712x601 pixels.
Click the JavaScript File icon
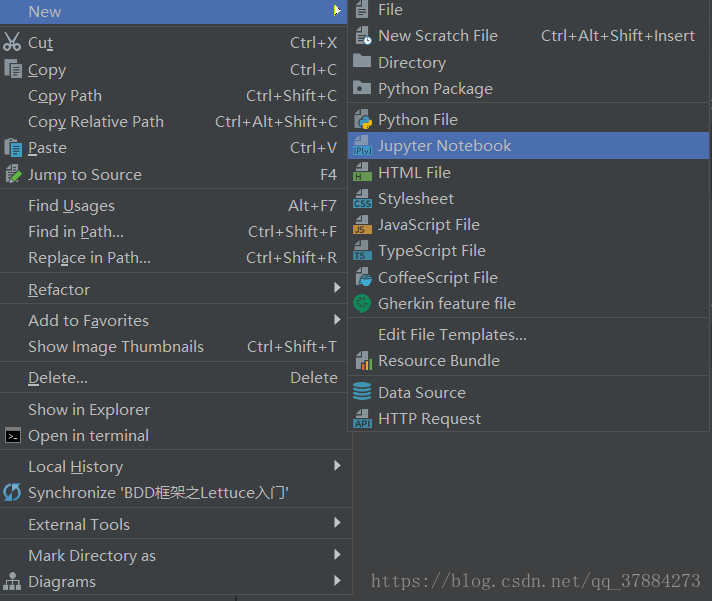tap(362, 225)
